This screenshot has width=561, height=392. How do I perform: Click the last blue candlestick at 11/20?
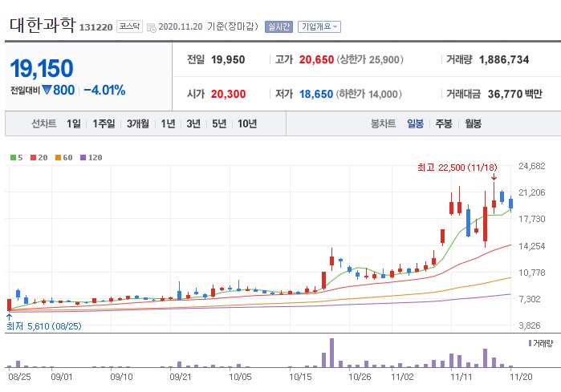coord(511,204)
